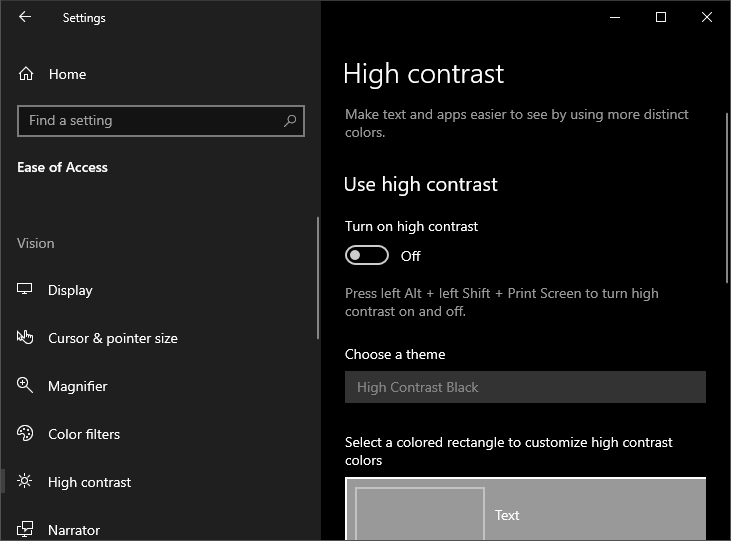The image size is (731, 541).
Task: Select the Display monitor icon
Action: pos(26,290)
